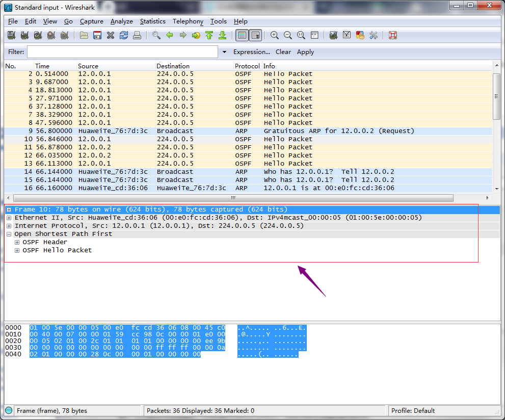Save the capture file icon
505x420 pixels.
(x=97, y=35)
